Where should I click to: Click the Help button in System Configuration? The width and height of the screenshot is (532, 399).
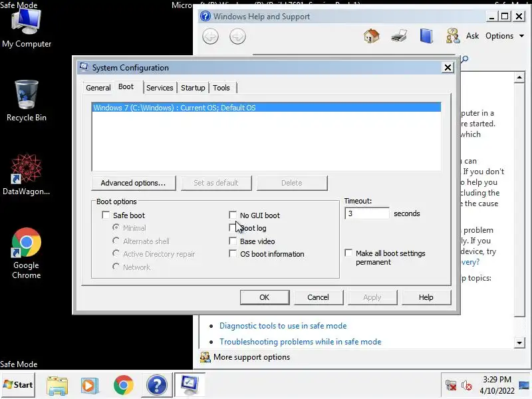coord(426,297)
